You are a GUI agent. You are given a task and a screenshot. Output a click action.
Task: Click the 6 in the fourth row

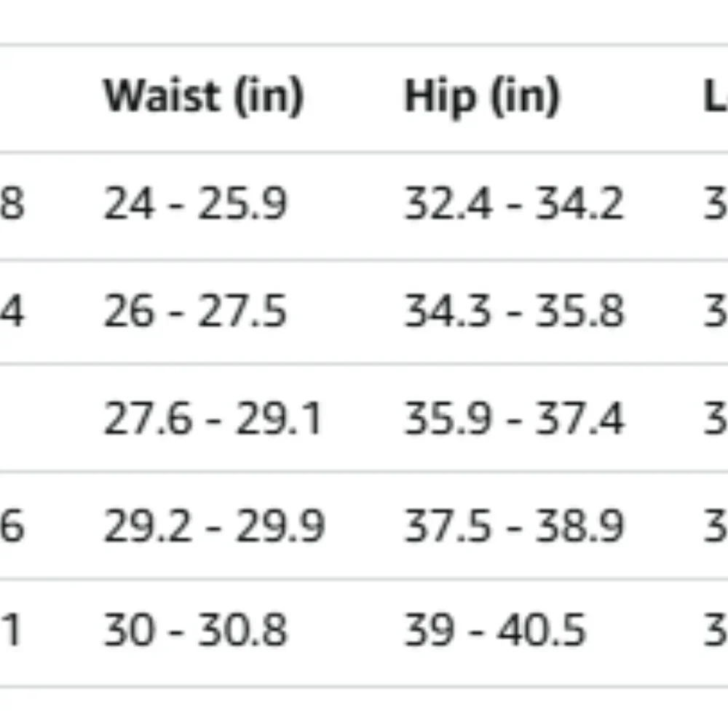(x=12, y=526)
